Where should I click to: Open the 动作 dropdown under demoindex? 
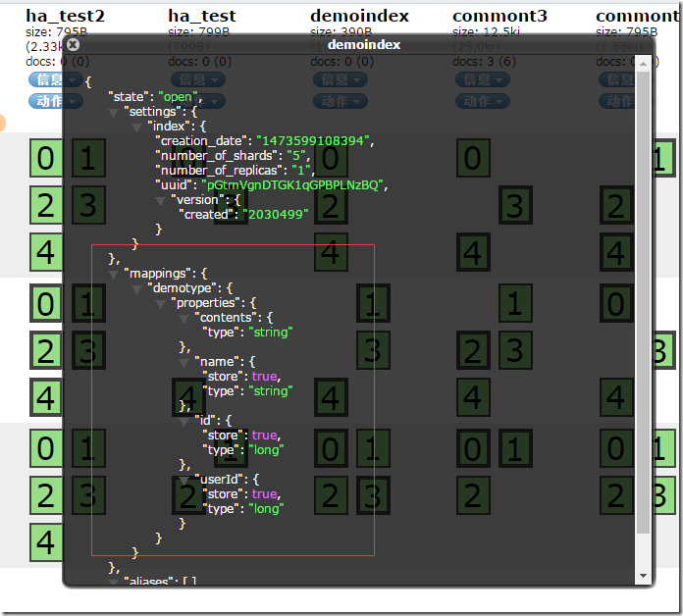click(341, 101)
